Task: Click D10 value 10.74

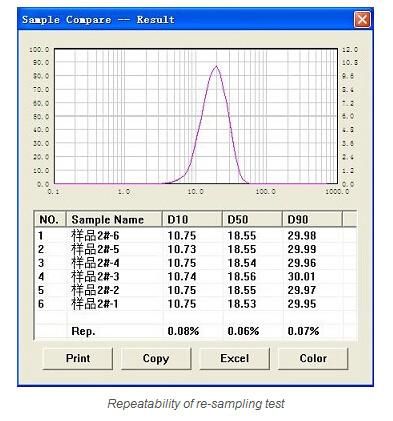Action: [x=182, y=276]
